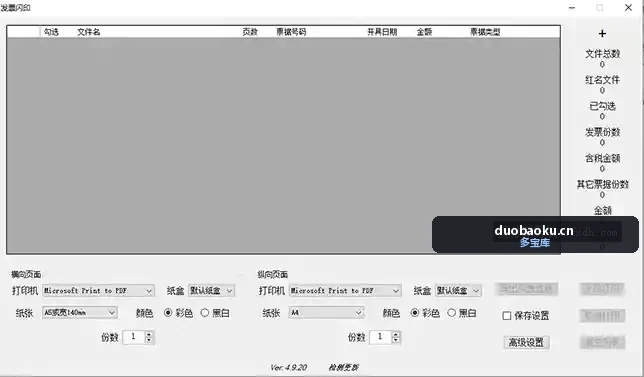Open 纵向页面 纸张 A4 paper dropdown

coord(326,313)
